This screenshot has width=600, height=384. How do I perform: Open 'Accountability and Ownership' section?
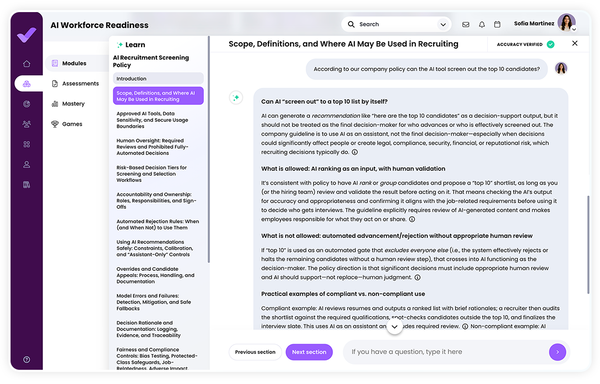point(158,200)
